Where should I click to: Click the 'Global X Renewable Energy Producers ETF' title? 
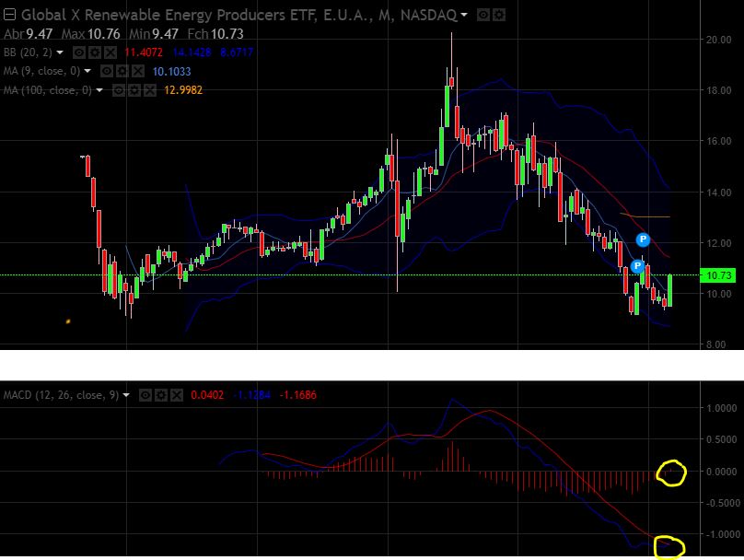[169, 15]
